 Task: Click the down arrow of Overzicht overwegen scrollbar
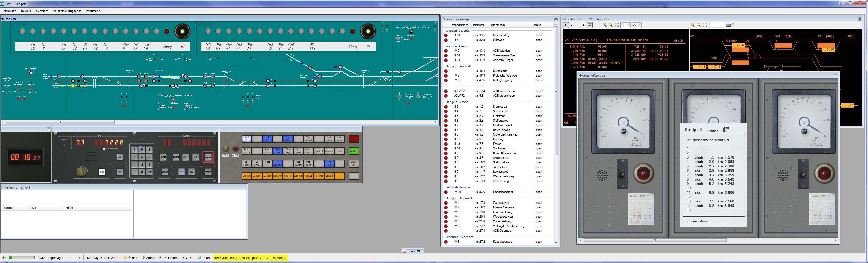(556, 243)
